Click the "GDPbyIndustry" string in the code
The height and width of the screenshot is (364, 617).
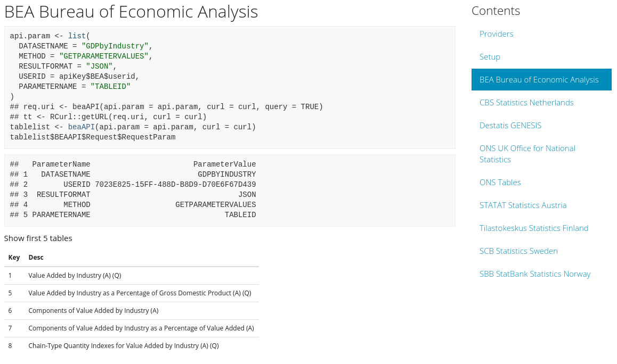[115, 46]
